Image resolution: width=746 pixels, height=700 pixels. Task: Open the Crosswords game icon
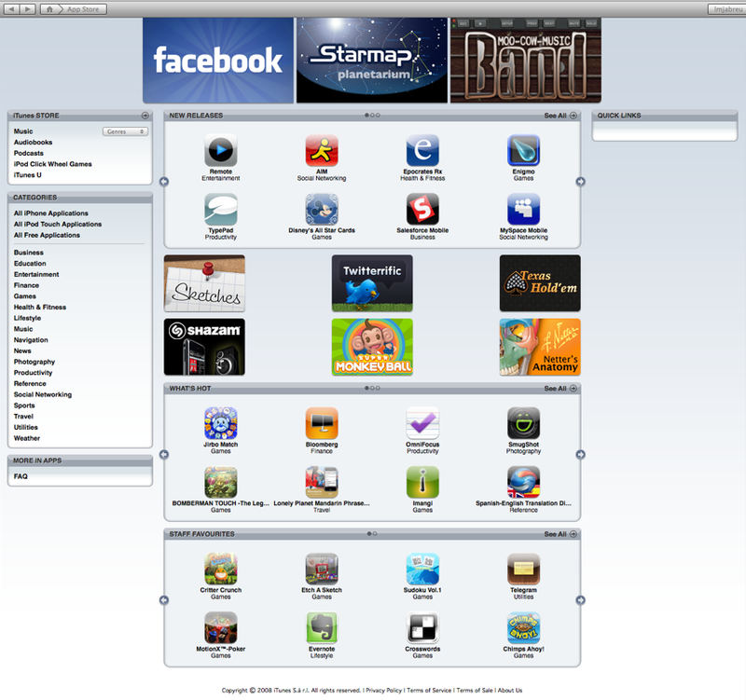coord(422,627)
